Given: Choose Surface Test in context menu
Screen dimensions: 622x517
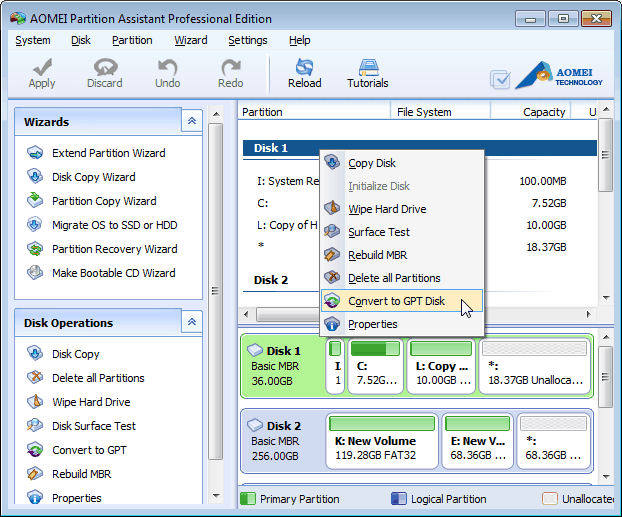Looking at the screenshot, I should click(402, 232).
